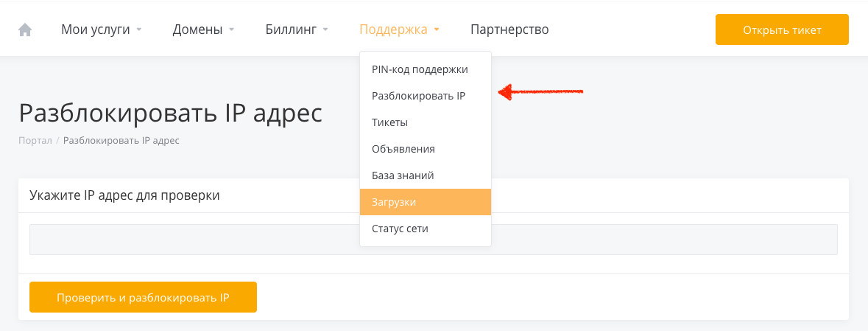
Task: Select PIN-код поддержки from the dropdown
Action: (x=420, y=69)
